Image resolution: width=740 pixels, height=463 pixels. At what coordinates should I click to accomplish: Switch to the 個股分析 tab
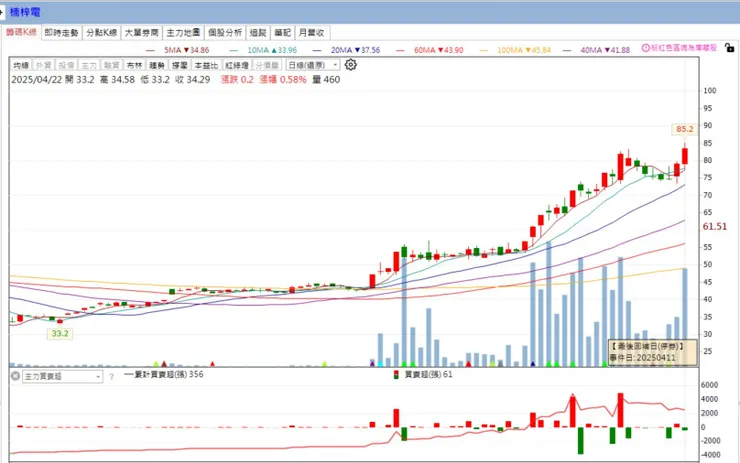[225, 33]
